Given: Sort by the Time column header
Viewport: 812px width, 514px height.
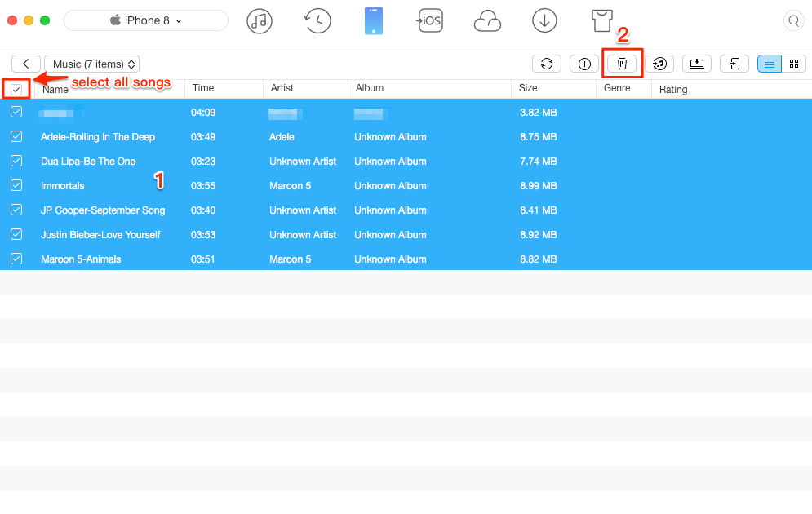Looking at the screenshot, I should [203, 88].
